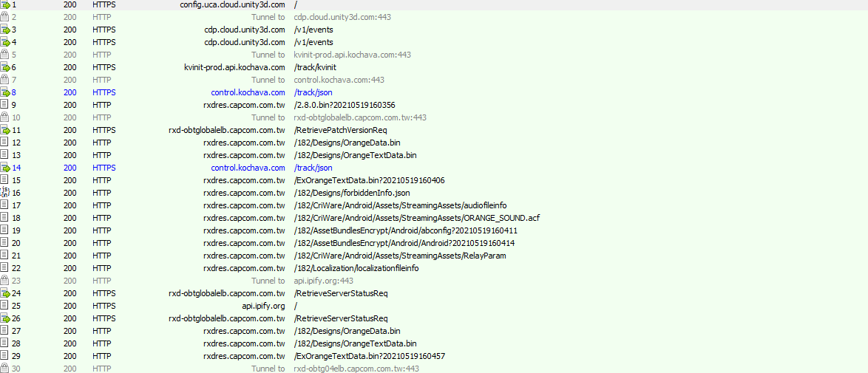Click rxdres.capcom.com.tw host in row 22
868x373 pixels.
[x=244, y=268]
